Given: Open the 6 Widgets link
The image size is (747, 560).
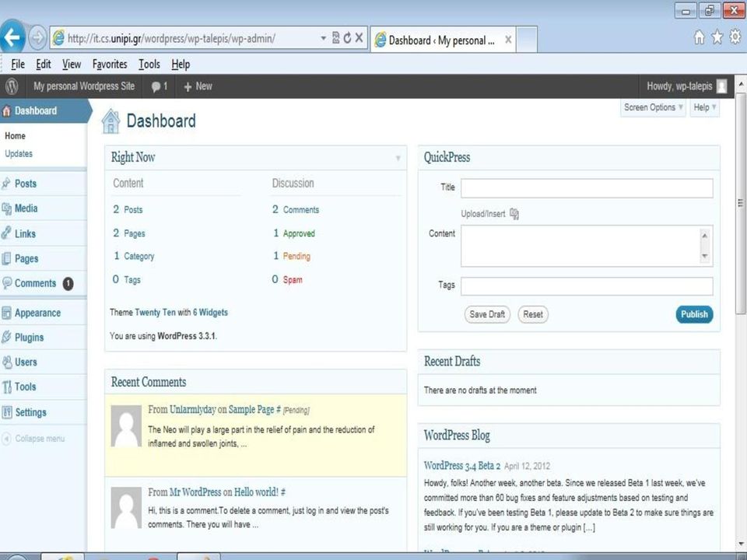Looking at the screenshot, I should tap(210, 313).
